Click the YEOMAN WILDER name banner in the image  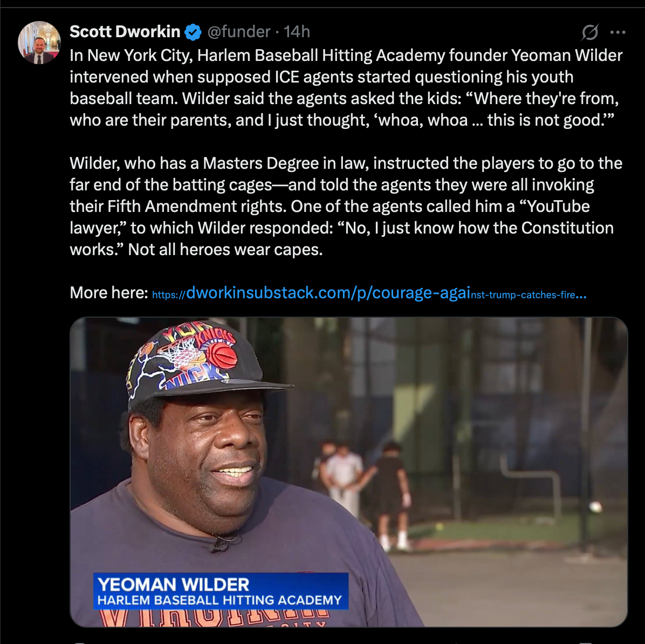click(x=173, y=584)
